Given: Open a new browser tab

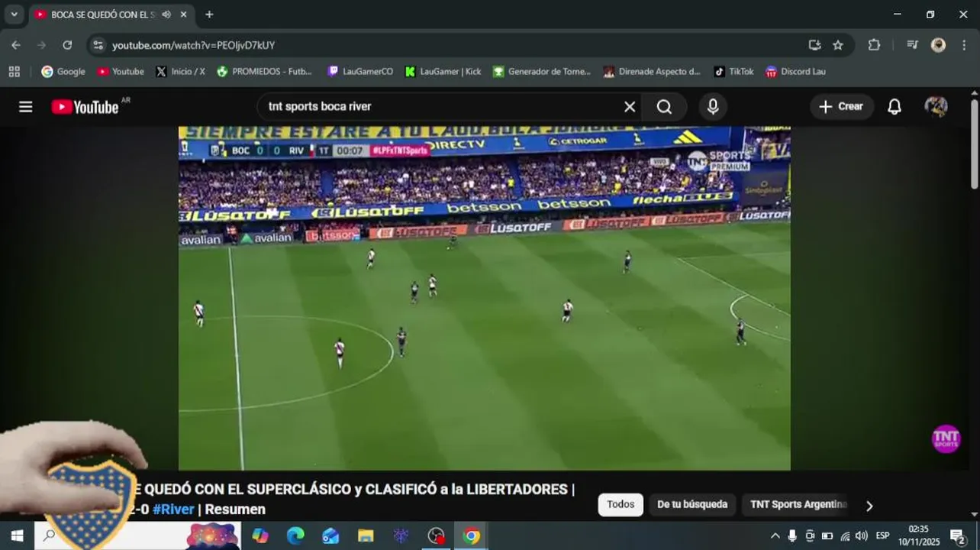Looking at the screenshot, I should tap(209, 15).
